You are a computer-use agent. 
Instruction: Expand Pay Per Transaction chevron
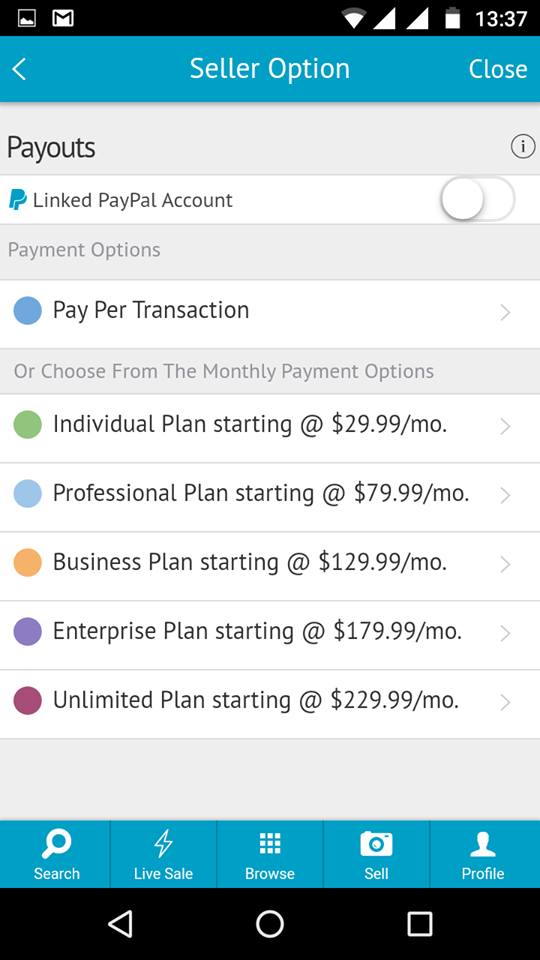tap(505, 313)
